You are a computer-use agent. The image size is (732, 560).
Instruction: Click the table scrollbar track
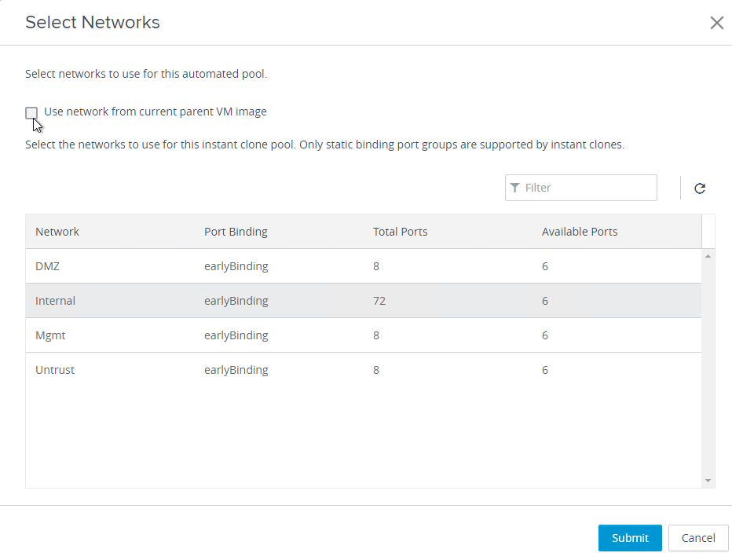point(708,368)
